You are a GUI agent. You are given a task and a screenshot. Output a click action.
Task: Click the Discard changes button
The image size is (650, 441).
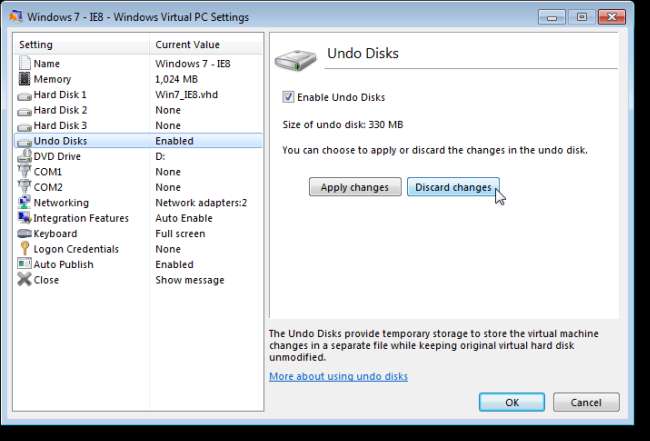pyautogui.click(x=453, y=187)
